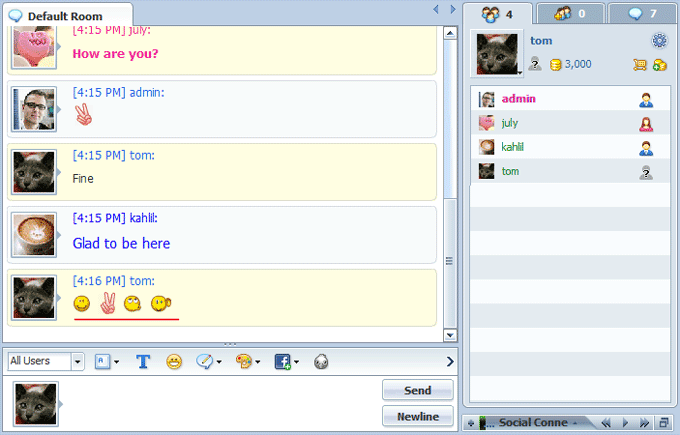Open the All Users recipient dropdown

tap(46, 361)
